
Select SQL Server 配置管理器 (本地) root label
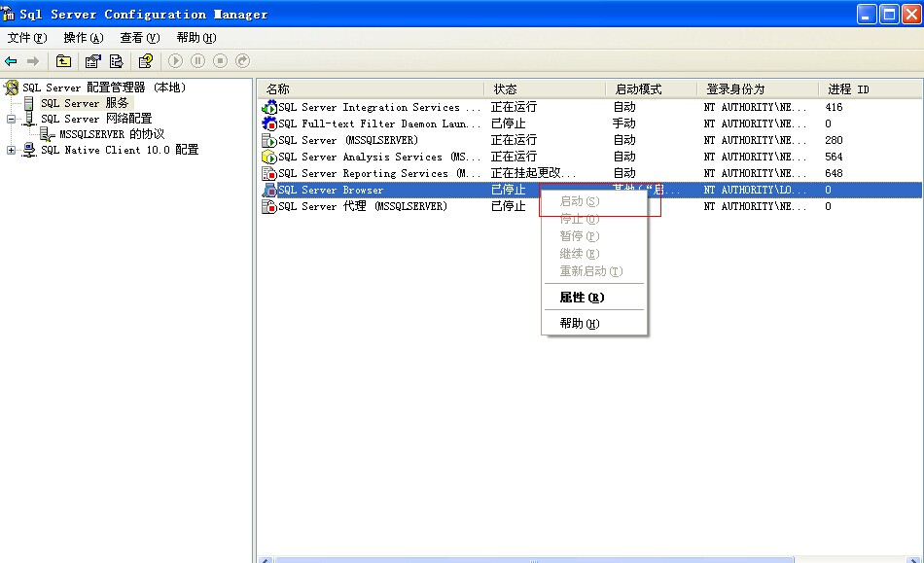(104, 88)
